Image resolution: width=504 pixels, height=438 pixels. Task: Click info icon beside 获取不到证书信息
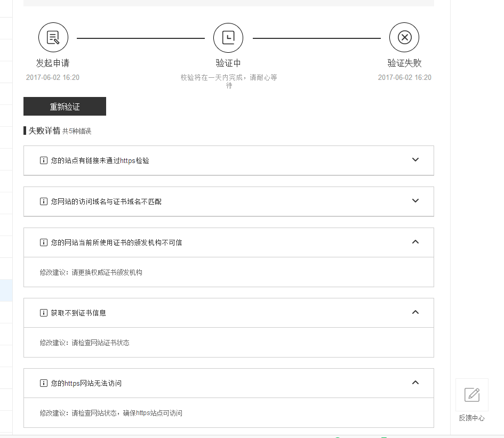click(x=44, y=313)
